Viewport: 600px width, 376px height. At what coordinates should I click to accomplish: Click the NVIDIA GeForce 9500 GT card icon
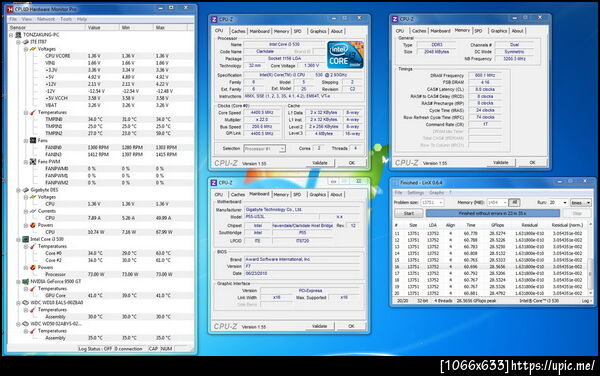tap(26, 282)
